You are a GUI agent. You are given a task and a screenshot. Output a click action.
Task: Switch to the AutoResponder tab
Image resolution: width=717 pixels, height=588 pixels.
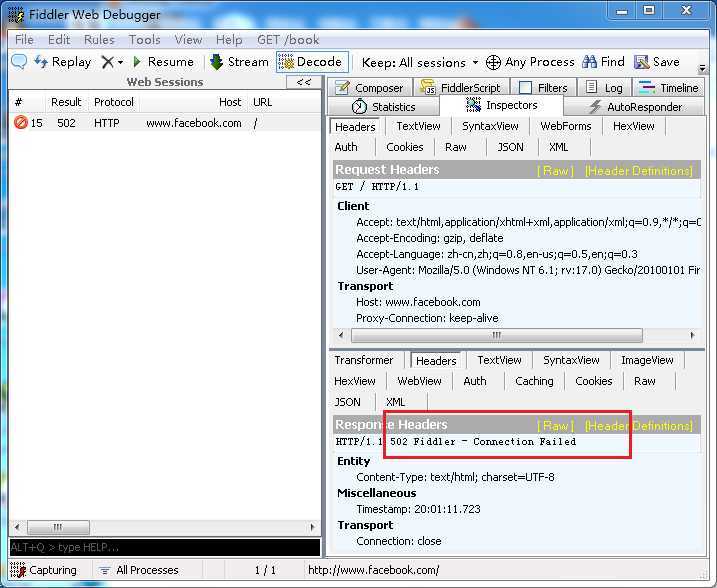[x=635, y=107]
